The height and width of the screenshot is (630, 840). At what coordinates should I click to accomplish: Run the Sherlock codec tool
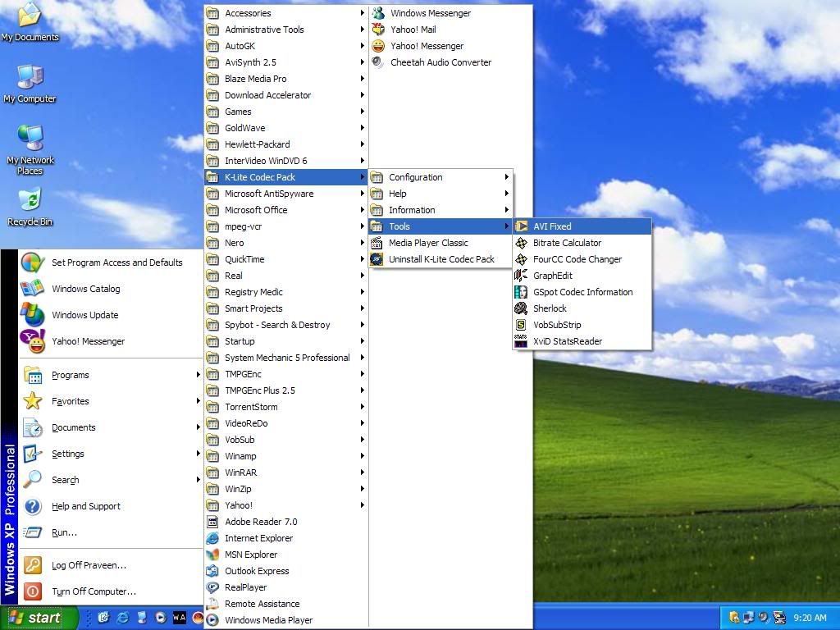point(582,308)
